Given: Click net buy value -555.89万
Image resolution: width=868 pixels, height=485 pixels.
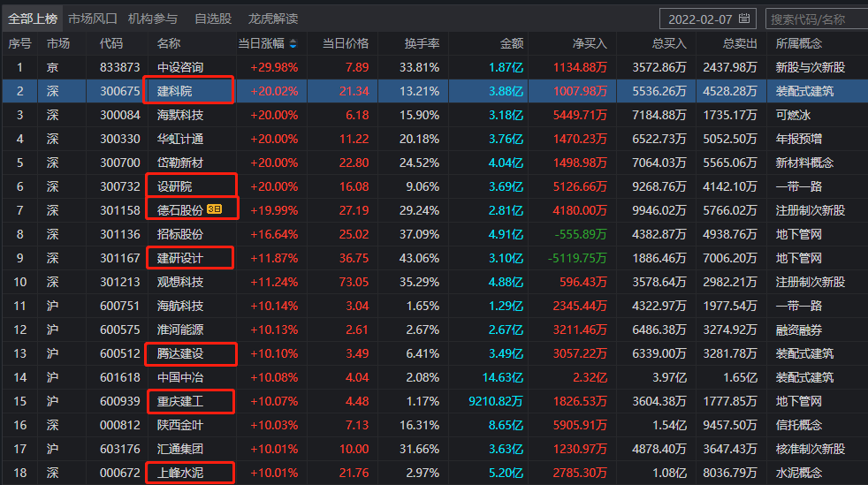Looking at the screenshot, I should (x=581, y=234).
